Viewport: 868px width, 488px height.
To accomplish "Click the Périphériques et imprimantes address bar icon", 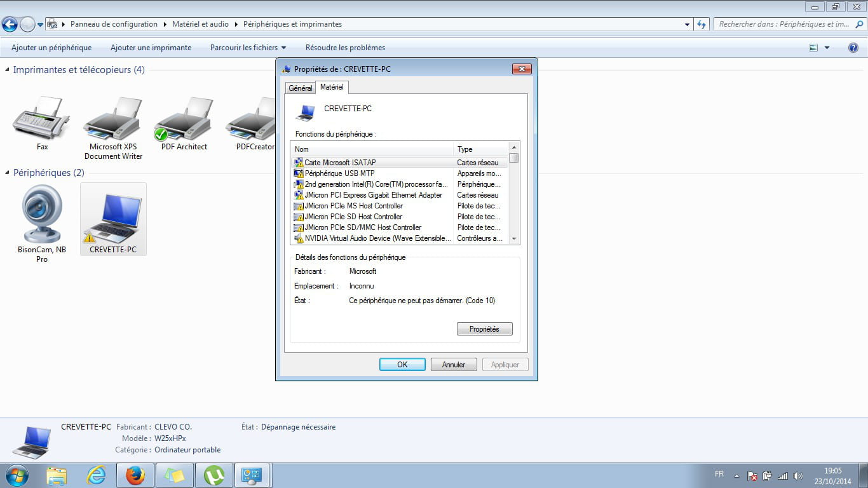I will pyautogui.click(x=53, y=24).
